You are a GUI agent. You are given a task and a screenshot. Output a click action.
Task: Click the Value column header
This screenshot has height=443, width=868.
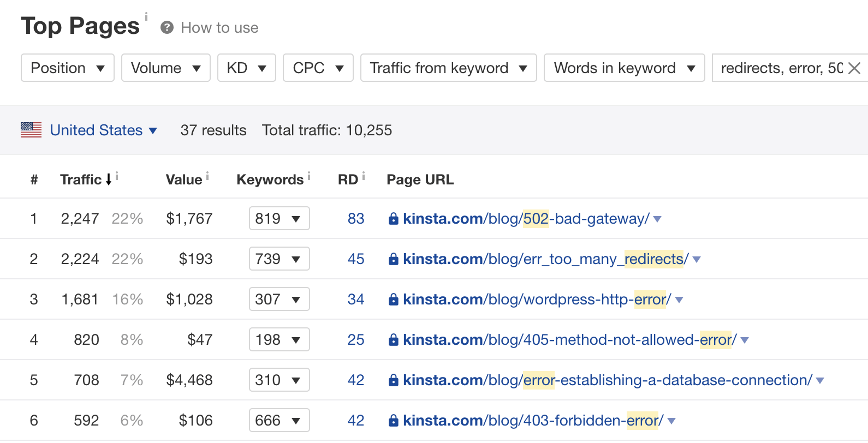(184, 179)
